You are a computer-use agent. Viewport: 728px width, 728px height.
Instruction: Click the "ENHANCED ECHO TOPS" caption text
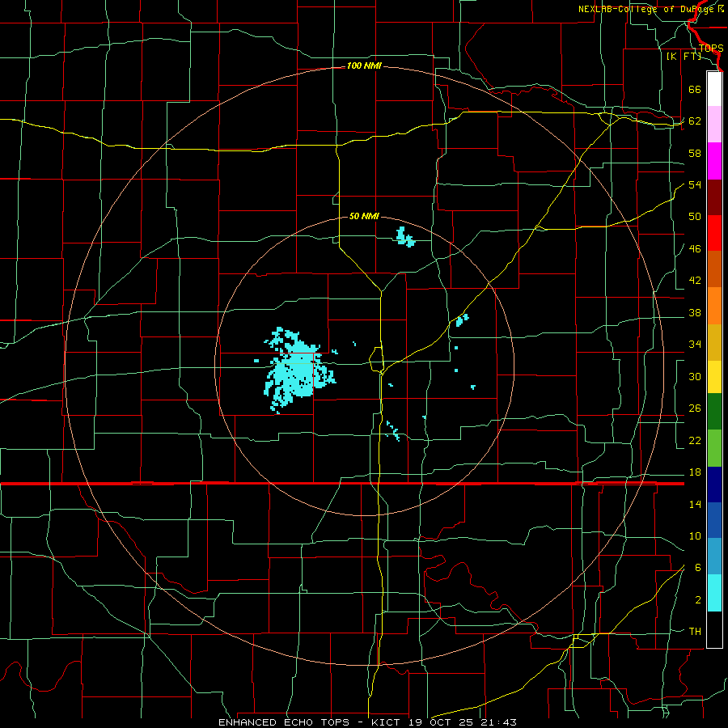(284, 722)
